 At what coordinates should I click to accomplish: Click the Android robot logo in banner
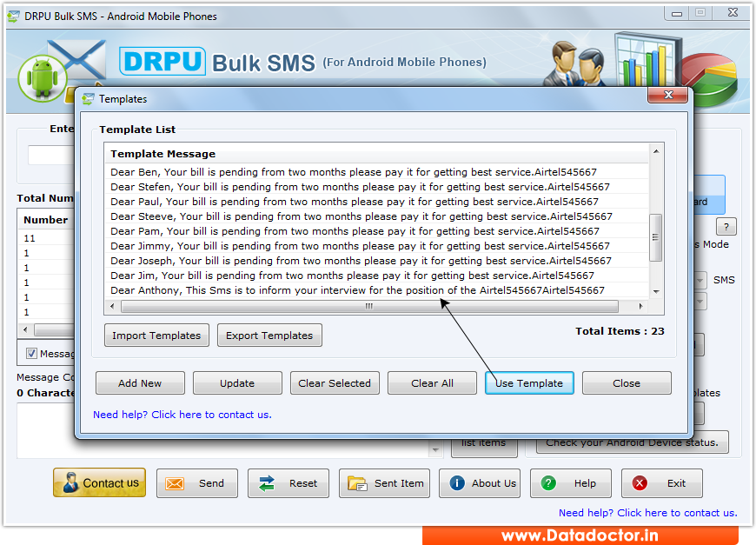click(43, 78)
